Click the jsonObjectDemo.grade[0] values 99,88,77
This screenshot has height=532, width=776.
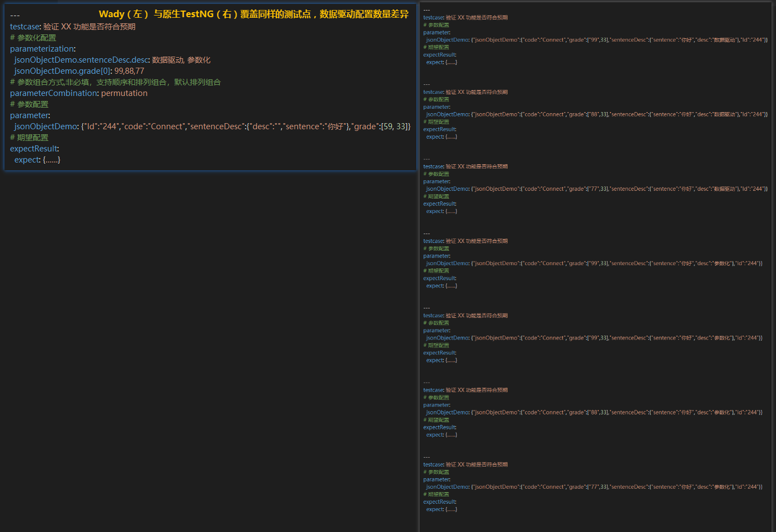click(129, 71)
